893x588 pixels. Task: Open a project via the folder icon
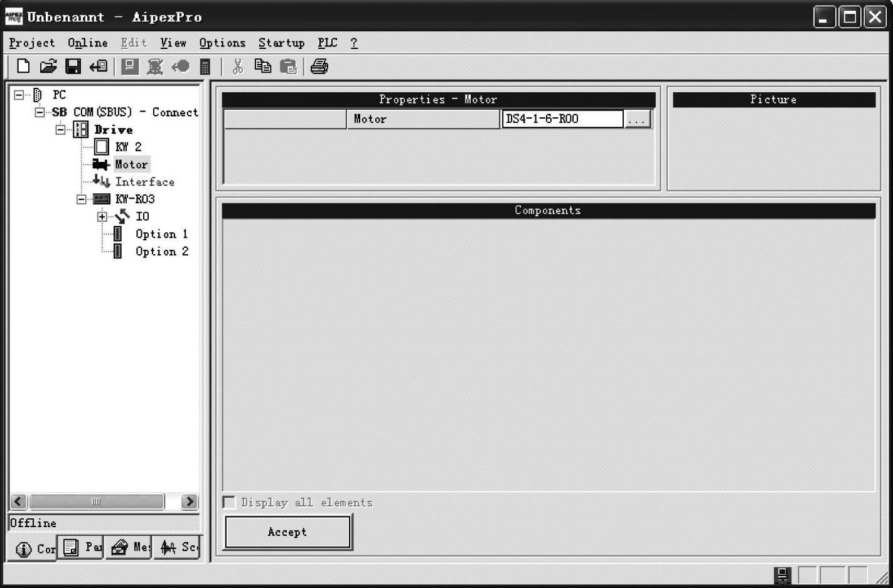point(48,66)
